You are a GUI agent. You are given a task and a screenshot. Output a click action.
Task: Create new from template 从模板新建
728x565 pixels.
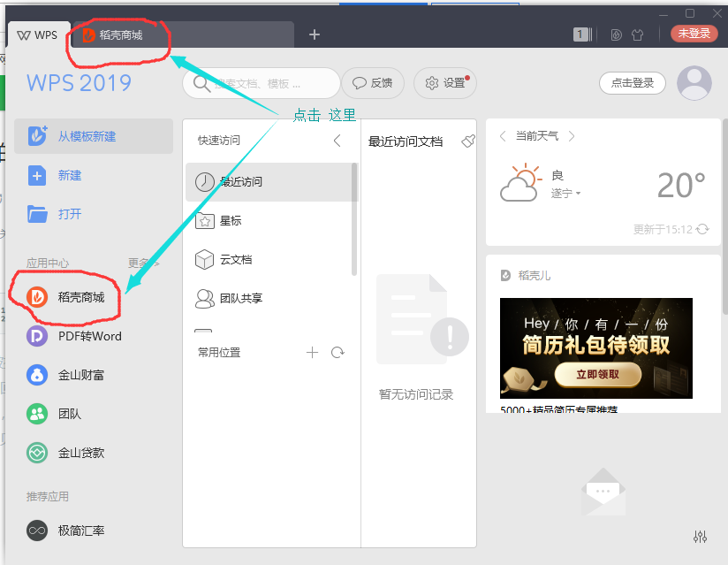click(x=94, y=136)
